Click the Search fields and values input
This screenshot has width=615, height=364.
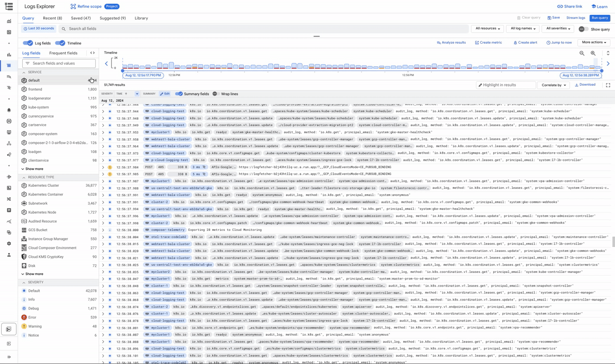point(59,63)
